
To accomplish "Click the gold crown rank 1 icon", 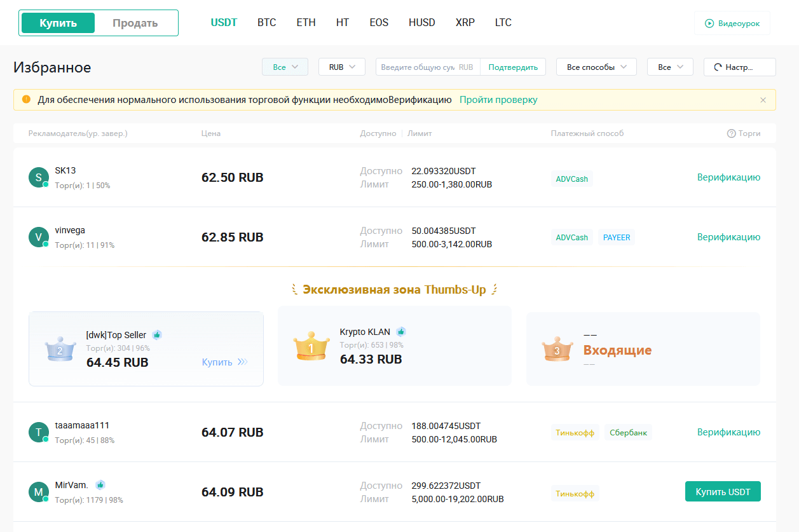I will click(311, 348).
